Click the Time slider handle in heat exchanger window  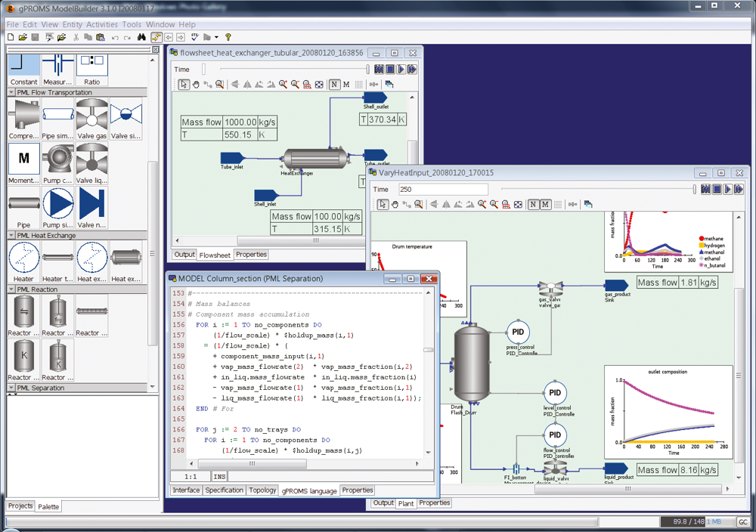pyautogui.click(x=368, y=70)
